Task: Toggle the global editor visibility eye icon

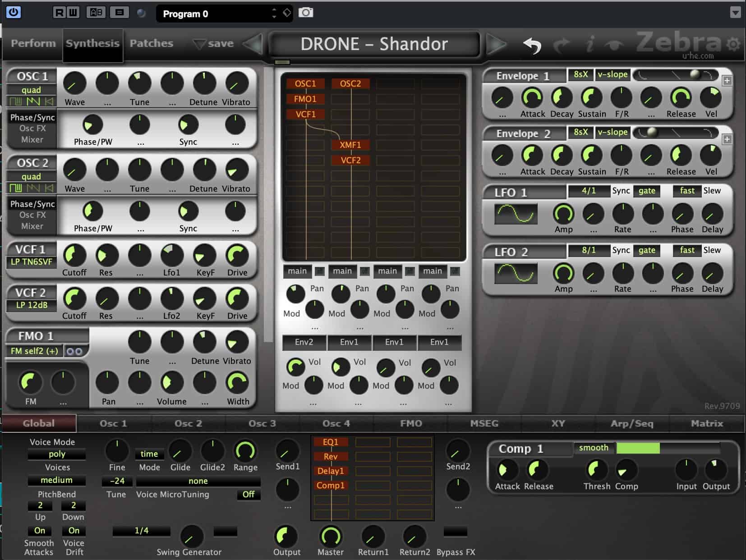Action: click(614, 45)
